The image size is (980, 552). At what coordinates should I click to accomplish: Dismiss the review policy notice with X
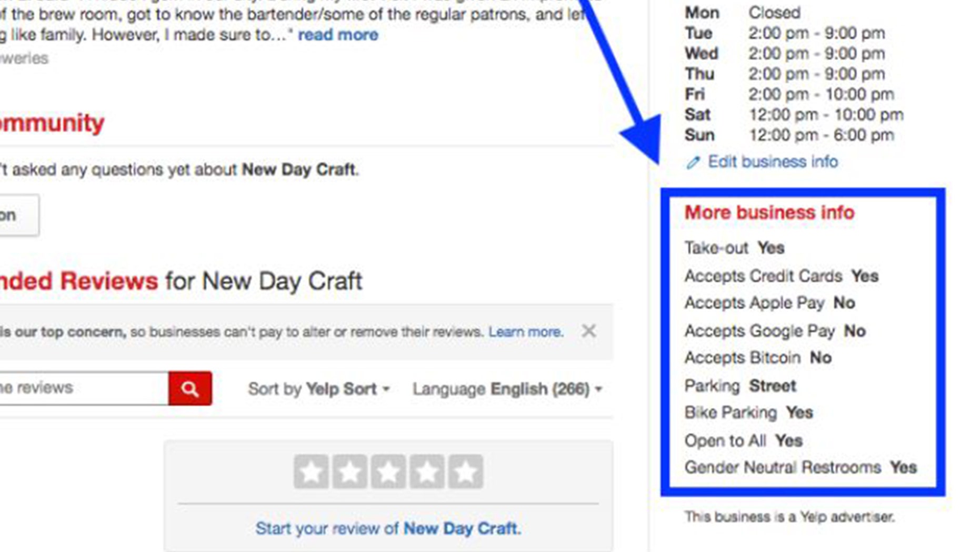[x=588, y=331]
